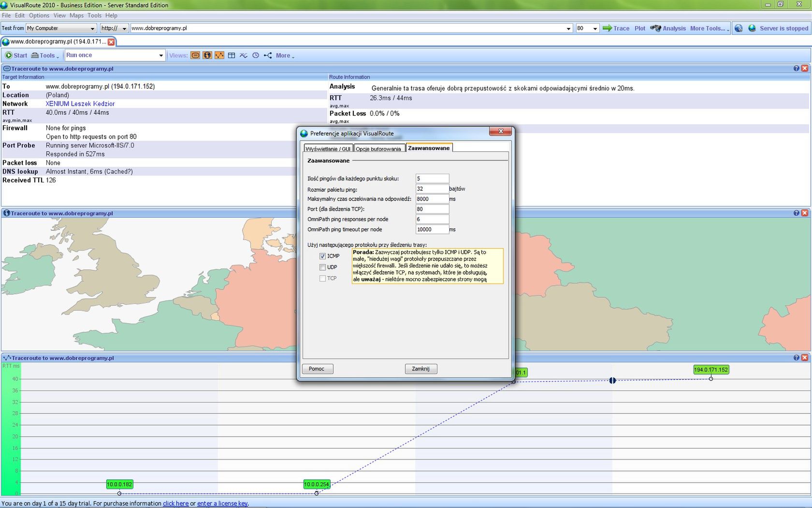Open the File menu

6,15
